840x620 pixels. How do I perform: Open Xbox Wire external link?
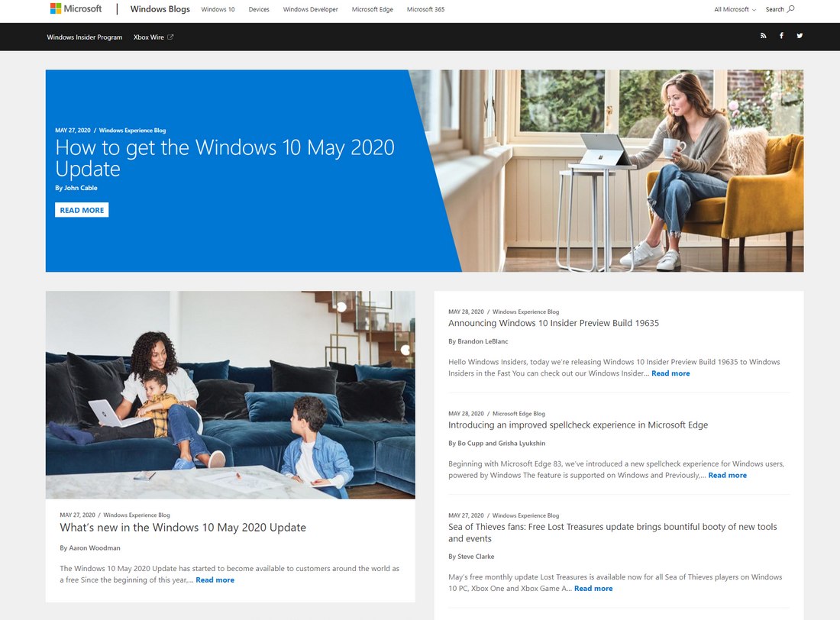(x=153, y=37)
